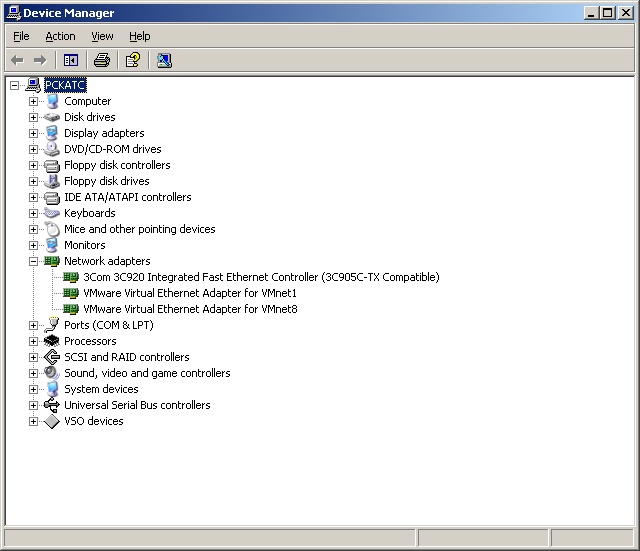Expand the VSO devices category

[33, 421]
